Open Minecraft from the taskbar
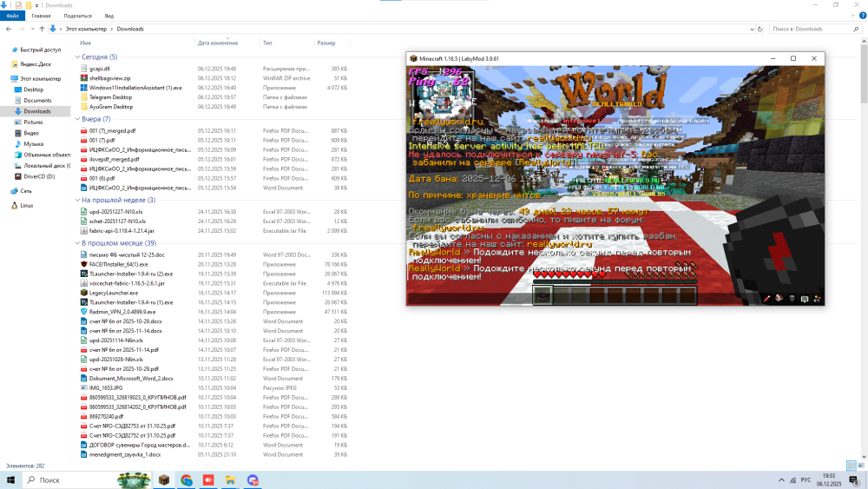 point(164,480)
